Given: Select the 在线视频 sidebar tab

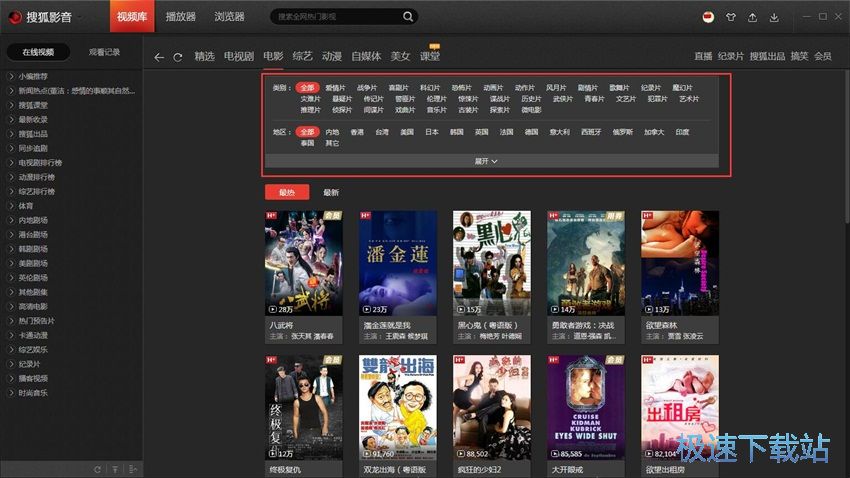Looking at the screenshot, I should click(x=38, y=52).
